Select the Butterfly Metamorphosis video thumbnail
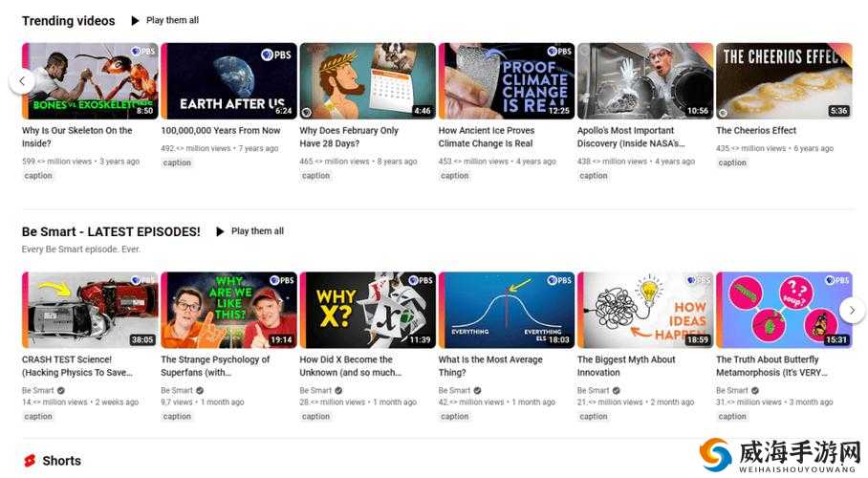 tap(783, 310)
